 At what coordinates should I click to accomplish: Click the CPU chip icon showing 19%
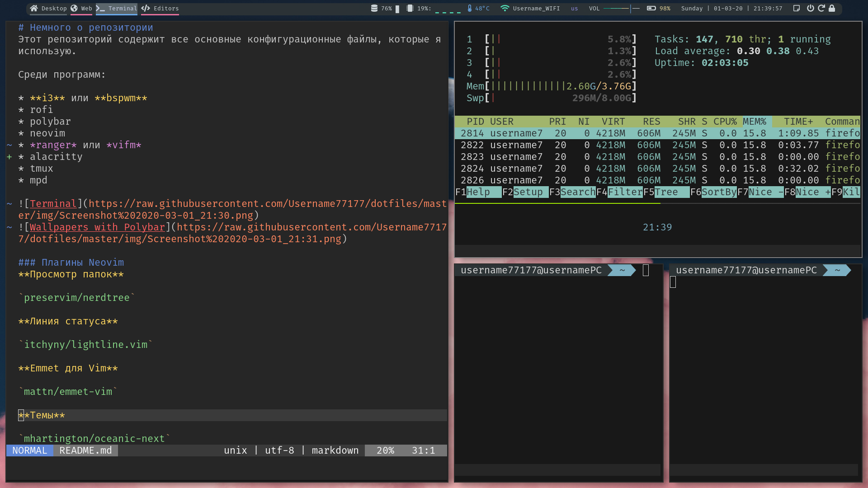click(410, 8)
